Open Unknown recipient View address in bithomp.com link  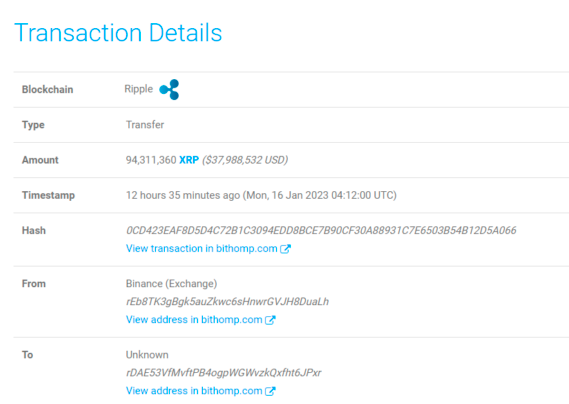click(x=194, y=391)
